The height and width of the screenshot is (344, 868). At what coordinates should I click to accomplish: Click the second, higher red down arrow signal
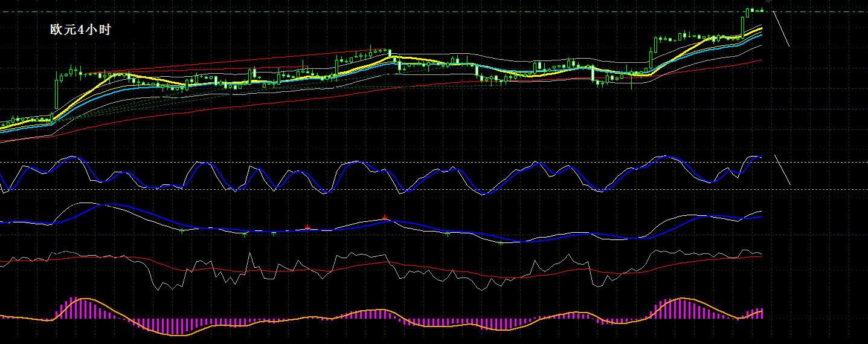[385, 217]
